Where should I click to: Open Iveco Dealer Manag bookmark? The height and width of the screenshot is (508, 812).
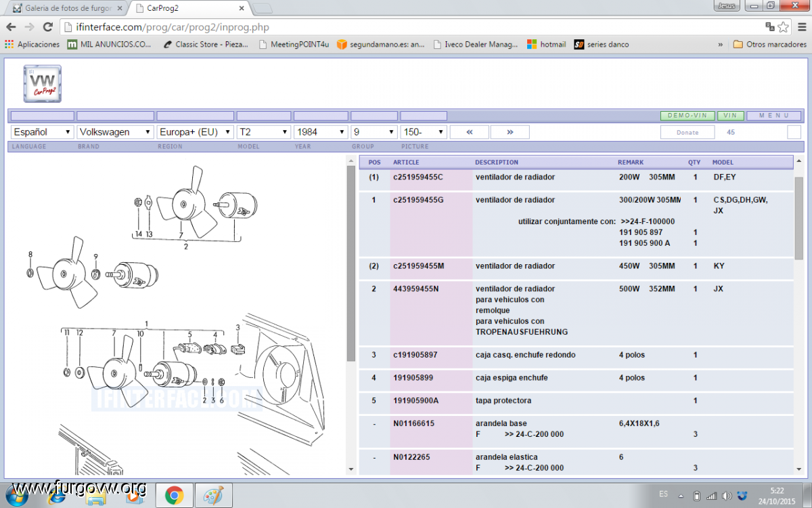pos(476,44)
